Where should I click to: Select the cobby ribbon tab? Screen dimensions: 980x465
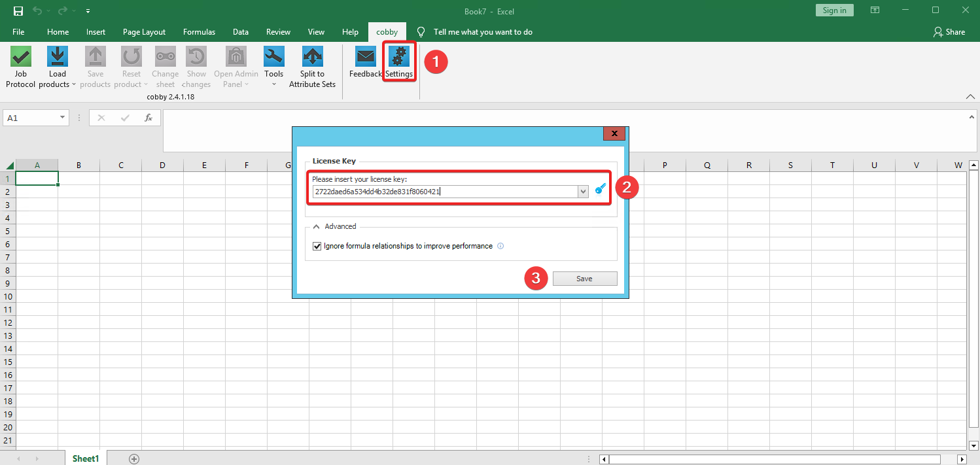[x=387, y=32]
